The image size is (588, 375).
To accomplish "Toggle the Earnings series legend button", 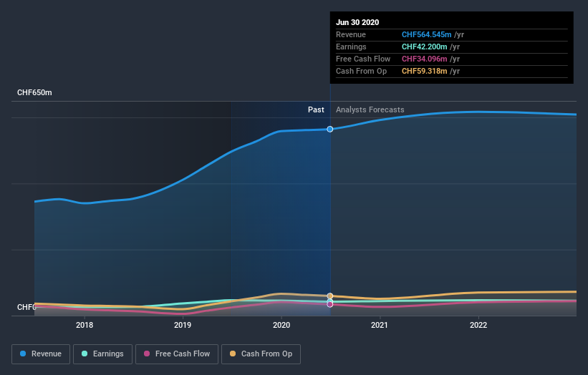I will [102, 354].
